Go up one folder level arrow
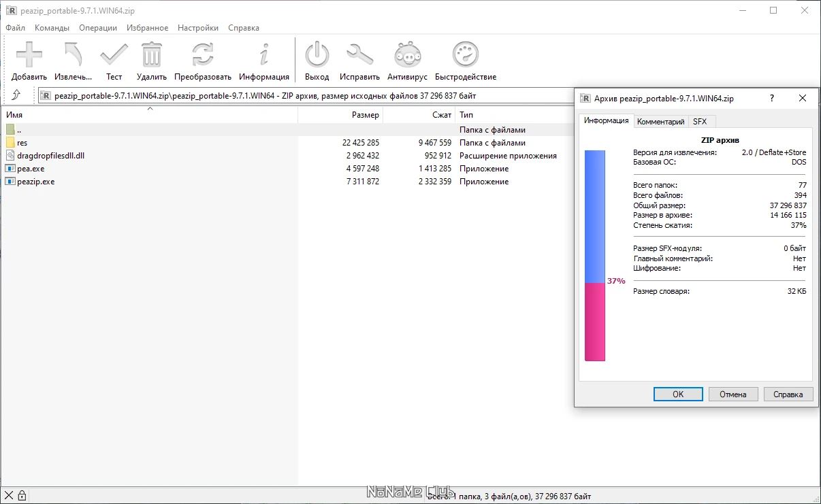This screenshot has height=504, width=821. [16, 96]
